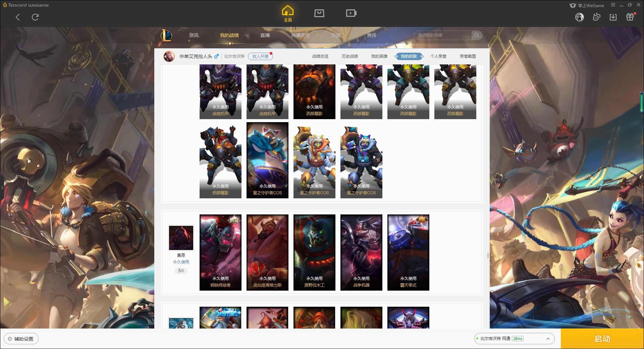Open the video live icon tab
This screenshot has height=349, width=644.
351,13
